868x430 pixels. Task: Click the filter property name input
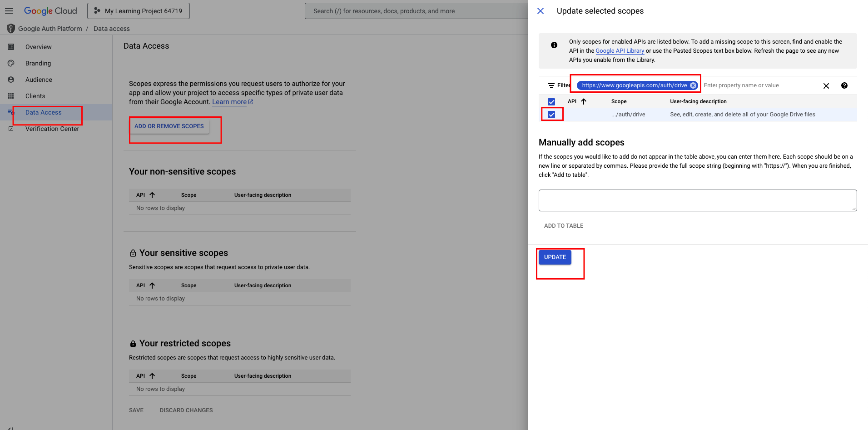tap(759, 85)
